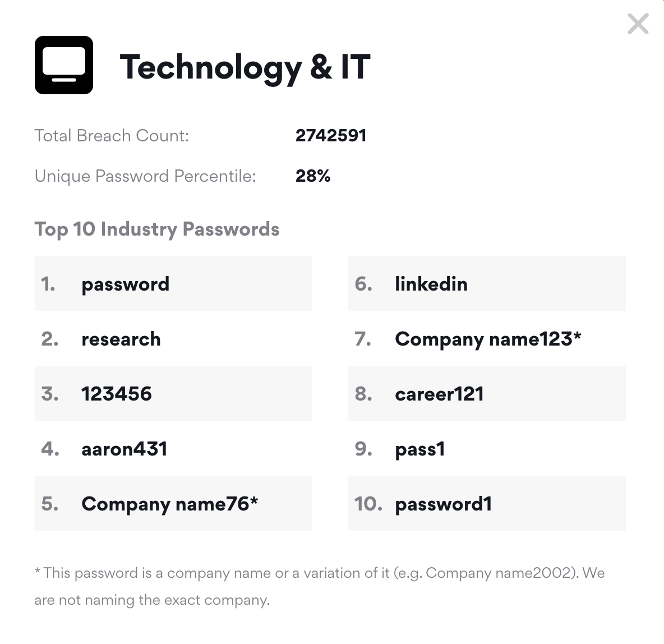Click the company name footnote text
This screenshot has width=664, height=644.
click(x=319, y=586)
